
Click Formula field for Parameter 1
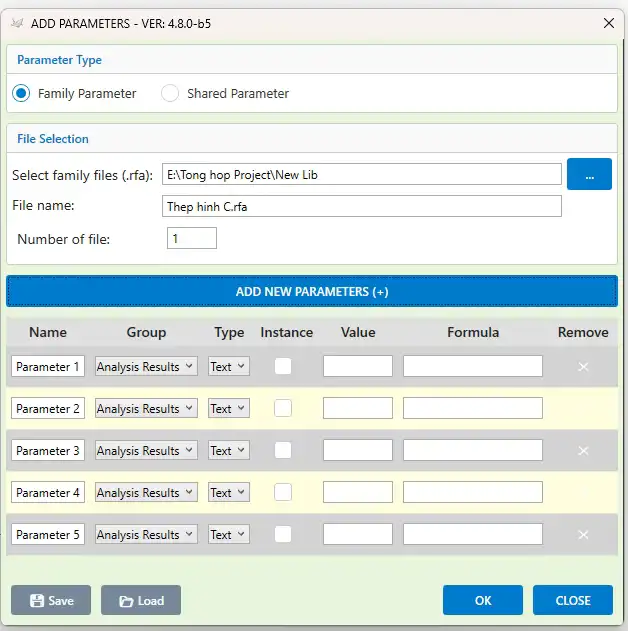click(473, 366)
